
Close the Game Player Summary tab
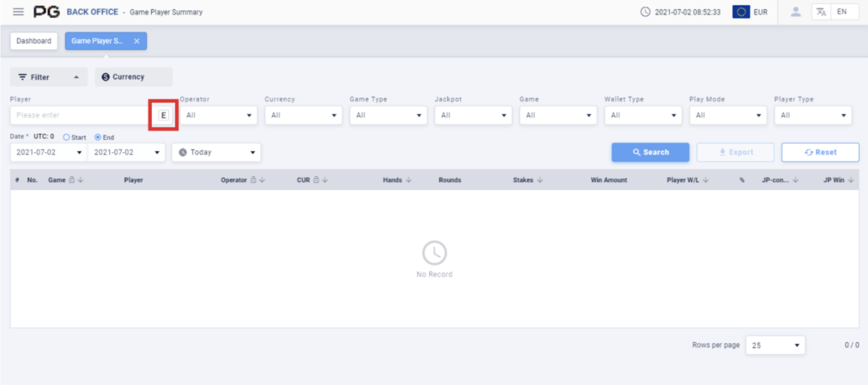point(137,41)
